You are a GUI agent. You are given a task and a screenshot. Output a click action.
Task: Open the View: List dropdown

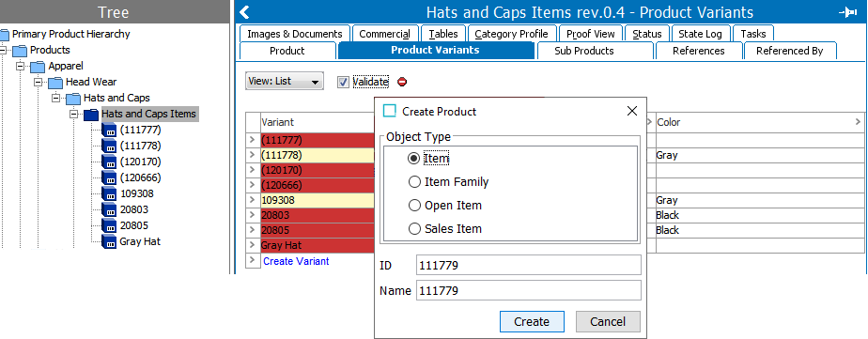(x=285, y=82)
